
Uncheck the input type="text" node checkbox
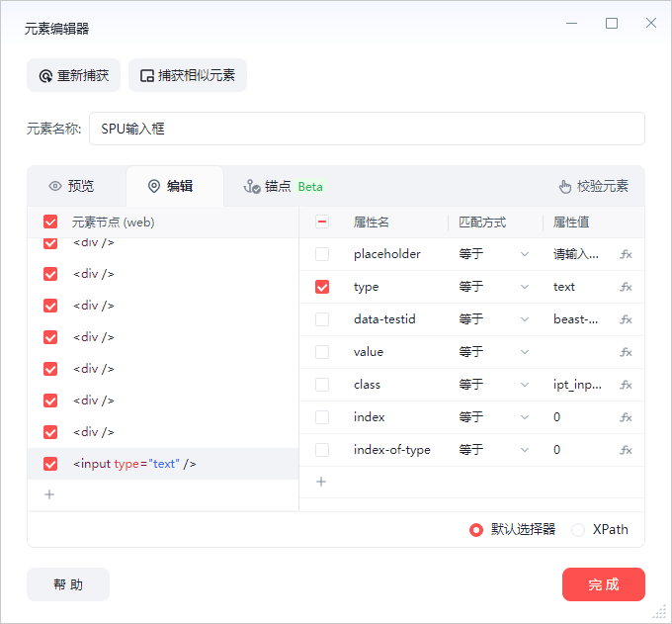pyautogui.click(x=50, y=464)
